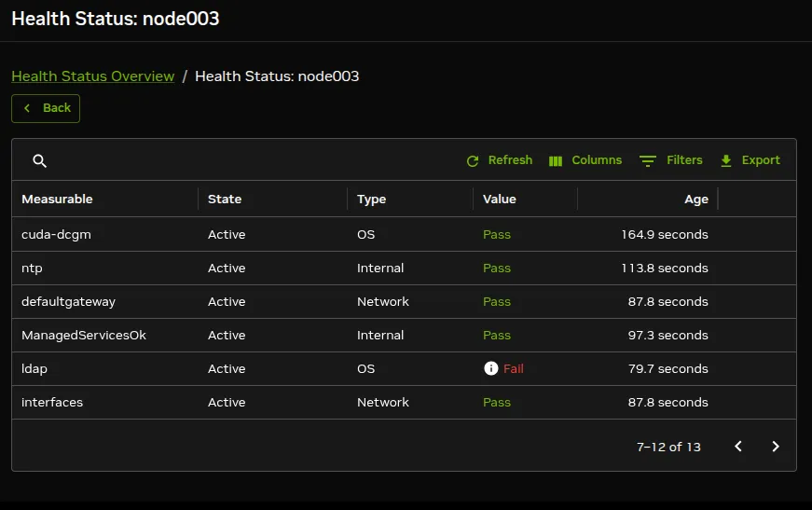Select the ntp measurable
This screenshot has width=812, height=510.
tap(32, 269)
